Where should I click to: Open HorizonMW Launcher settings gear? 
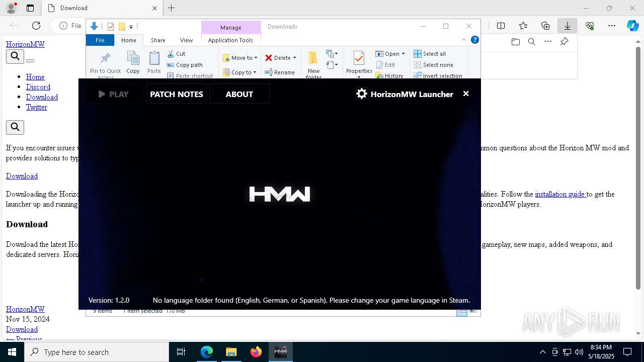[361, 94]
